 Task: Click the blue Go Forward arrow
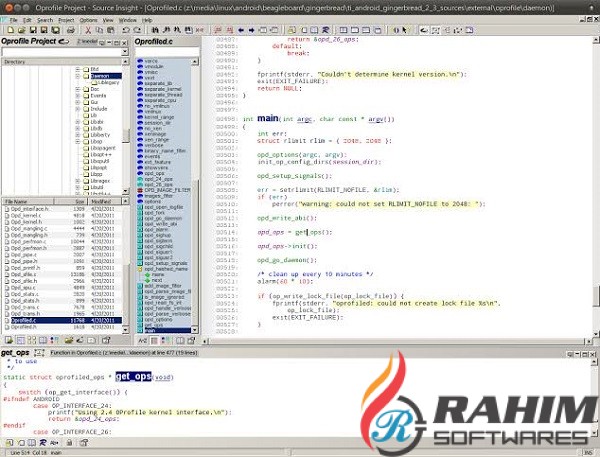(251, 30)
